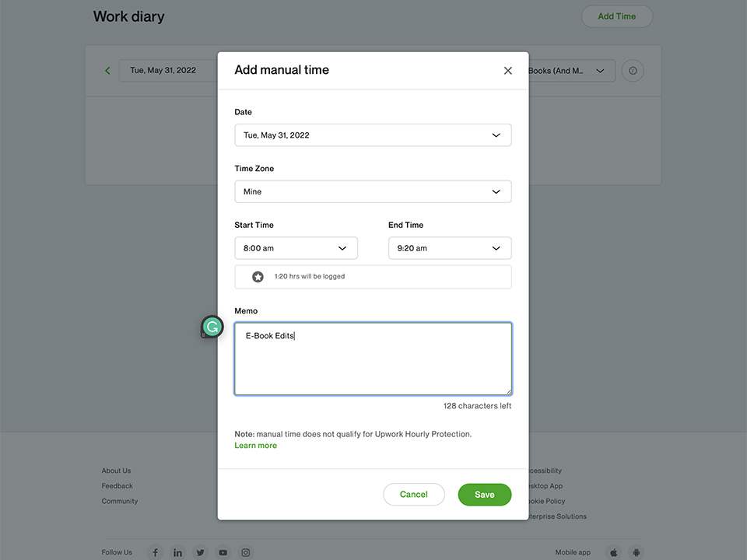Save the manual time entry

coord(485,495)
